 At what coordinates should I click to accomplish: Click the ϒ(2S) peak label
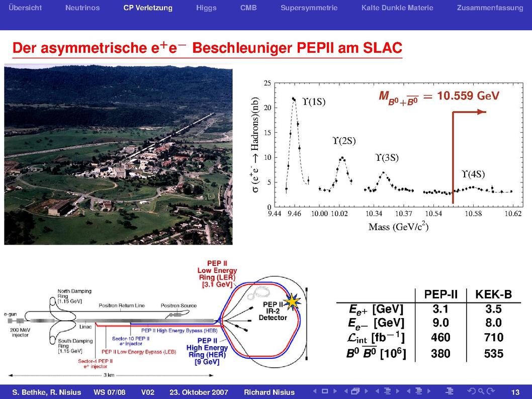pyautogui.click(x=344, y=141)
